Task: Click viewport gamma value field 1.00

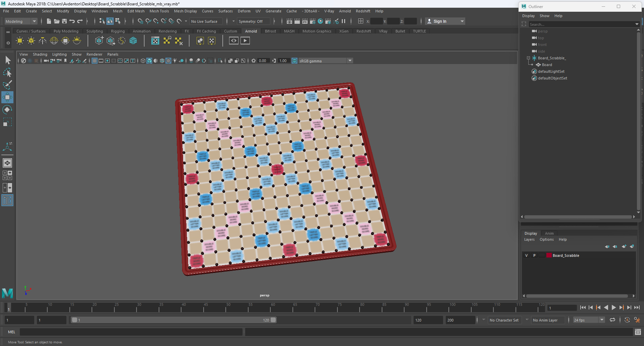Action: coord(283,61)
